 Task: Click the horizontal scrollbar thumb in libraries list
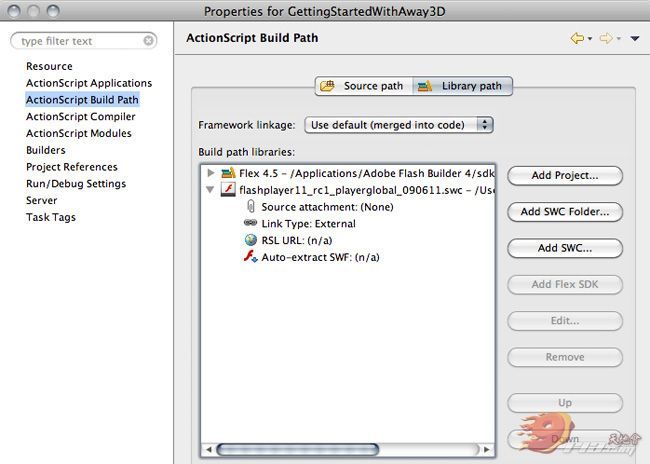pyautogui.click(x=298, y=449)
